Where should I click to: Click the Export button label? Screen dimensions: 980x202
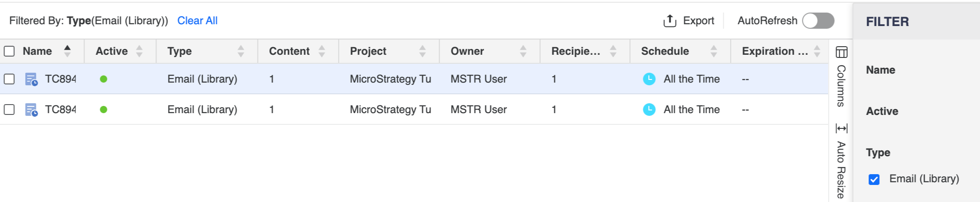pos(698,21)
